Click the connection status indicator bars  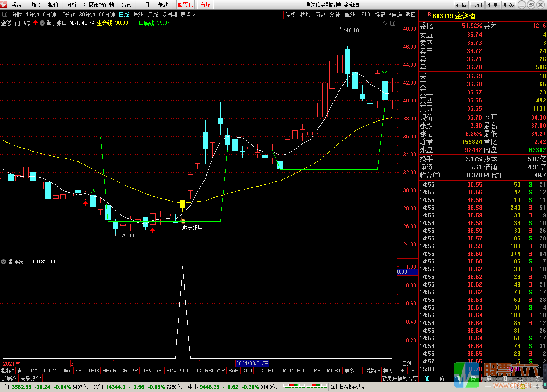click(x=305, y=387)
